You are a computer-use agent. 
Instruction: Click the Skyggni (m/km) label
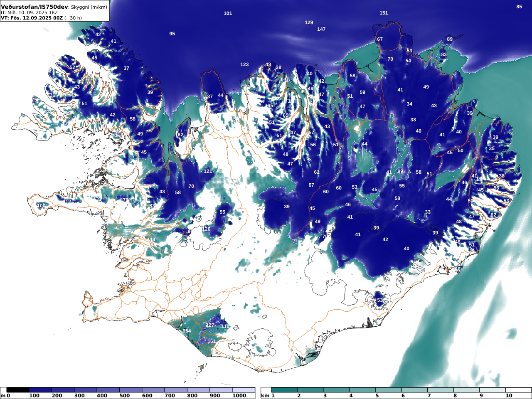(x=89, y=7)
